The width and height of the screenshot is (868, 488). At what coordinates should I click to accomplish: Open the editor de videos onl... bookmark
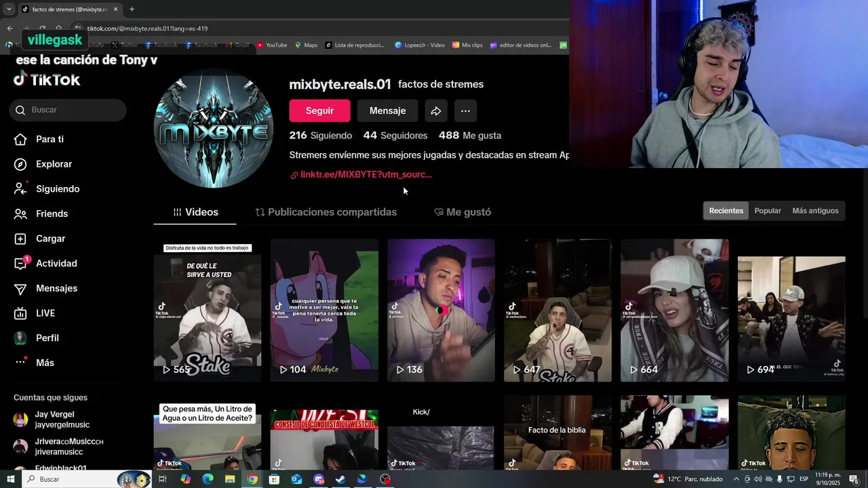click(521, 45)
